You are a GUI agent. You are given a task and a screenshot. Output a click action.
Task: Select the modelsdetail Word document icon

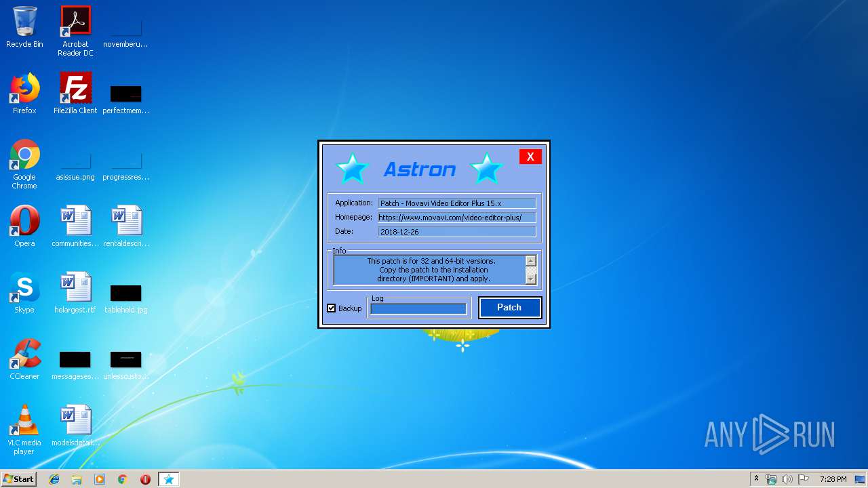[75, 426]
